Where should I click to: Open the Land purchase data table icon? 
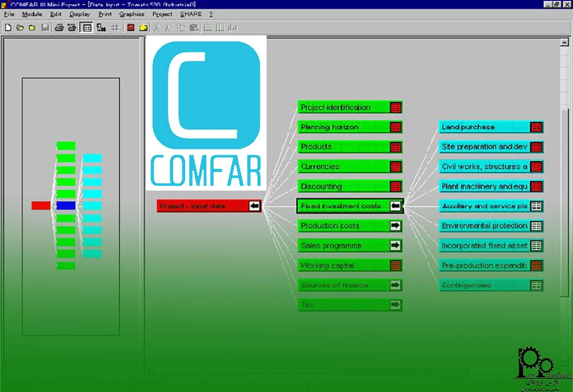536,127
